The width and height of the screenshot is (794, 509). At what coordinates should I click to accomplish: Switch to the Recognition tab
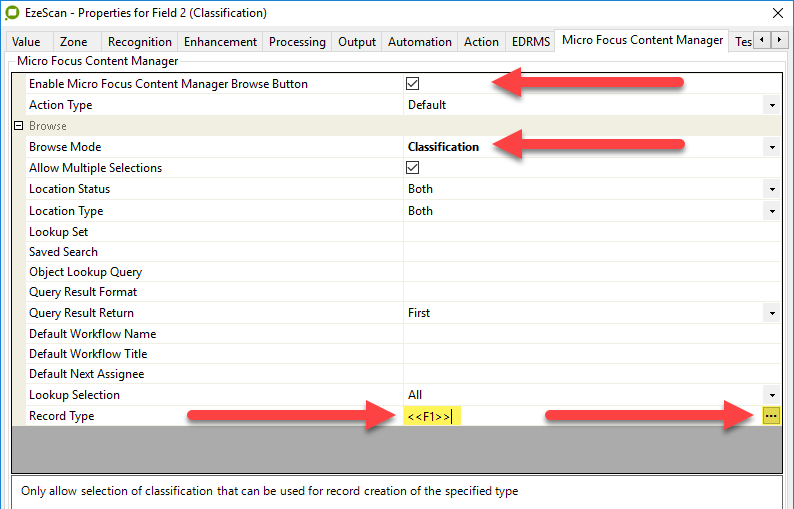pos(139,42)
